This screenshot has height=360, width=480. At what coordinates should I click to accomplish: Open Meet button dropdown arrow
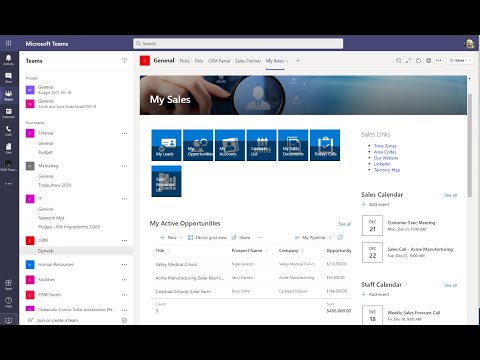(x=470, y=61)
